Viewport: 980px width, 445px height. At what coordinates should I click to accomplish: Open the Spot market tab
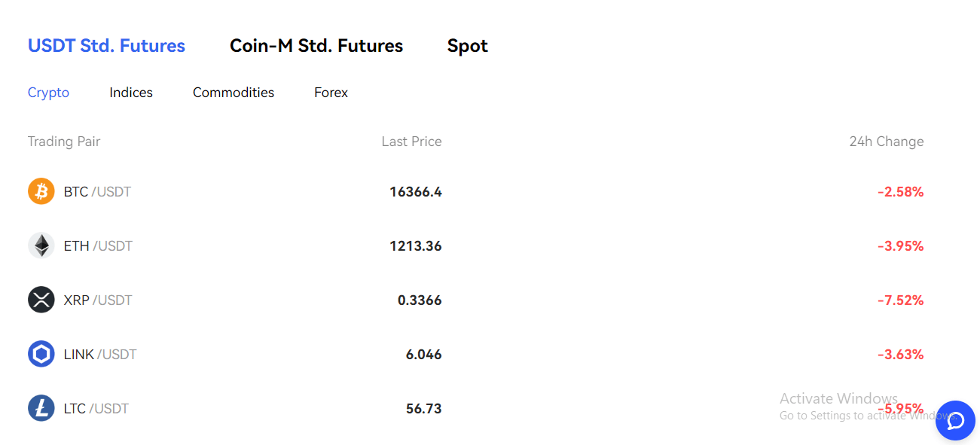pyautogui.click(x=467, y=46)
